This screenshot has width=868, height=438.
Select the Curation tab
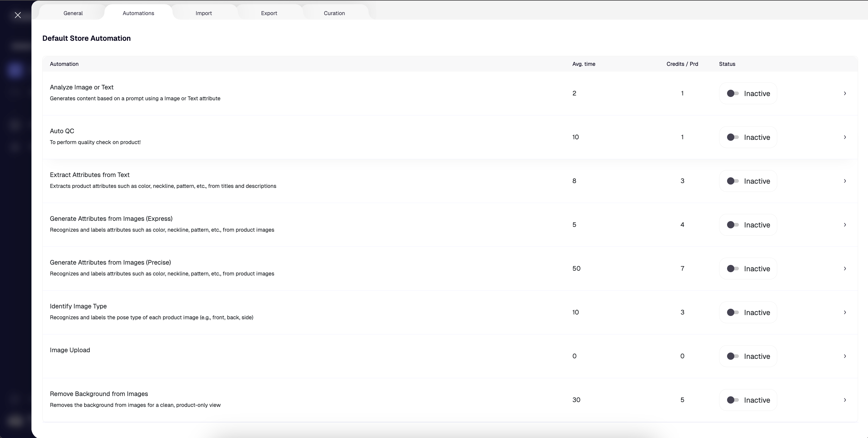pyautogui.click(x=334, y=13)
